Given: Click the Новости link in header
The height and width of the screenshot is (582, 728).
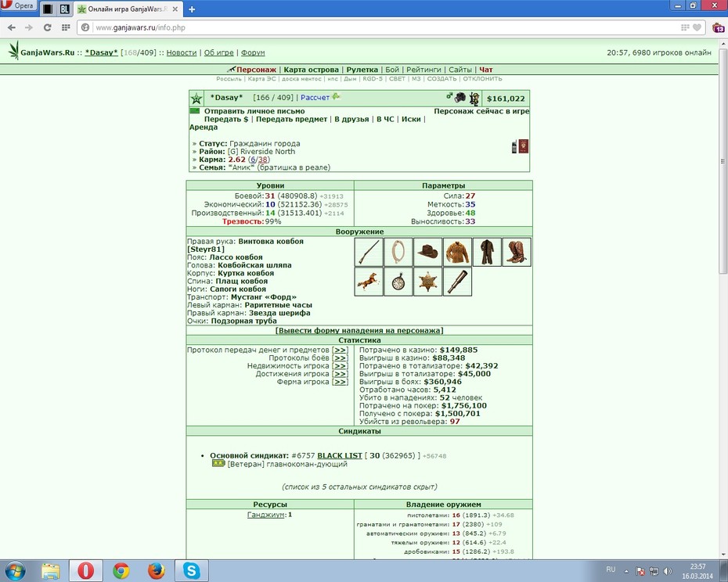Looking at the screenshot, I should (182, 52).
